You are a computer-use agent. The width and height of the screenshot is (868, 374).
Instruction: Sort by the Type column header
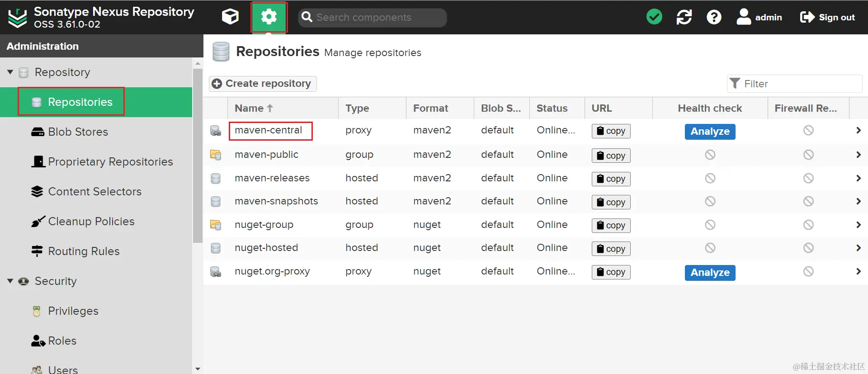(x=372, y=109)
